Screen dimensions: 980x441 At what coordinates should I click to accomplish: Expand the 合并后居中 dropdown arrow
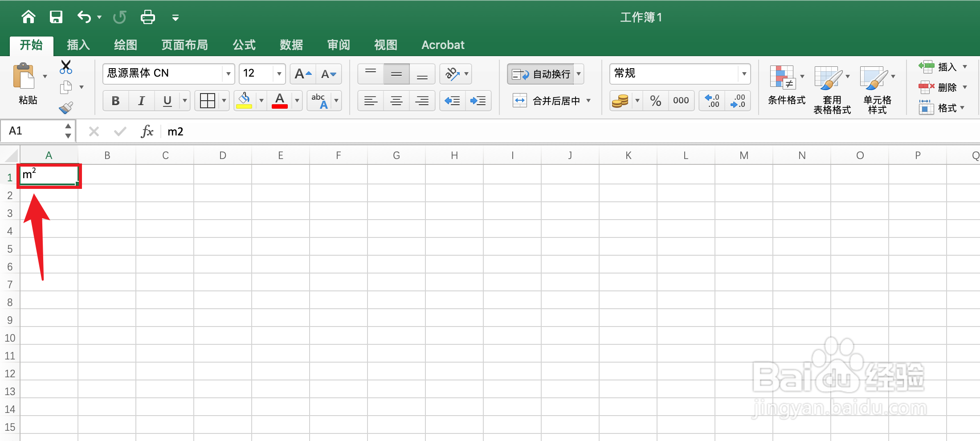588,101
